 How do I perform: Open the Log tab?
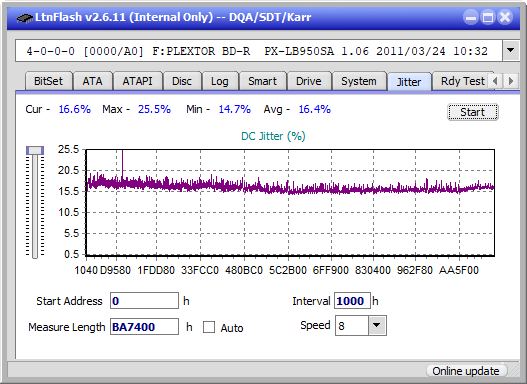tap(219, 81)
